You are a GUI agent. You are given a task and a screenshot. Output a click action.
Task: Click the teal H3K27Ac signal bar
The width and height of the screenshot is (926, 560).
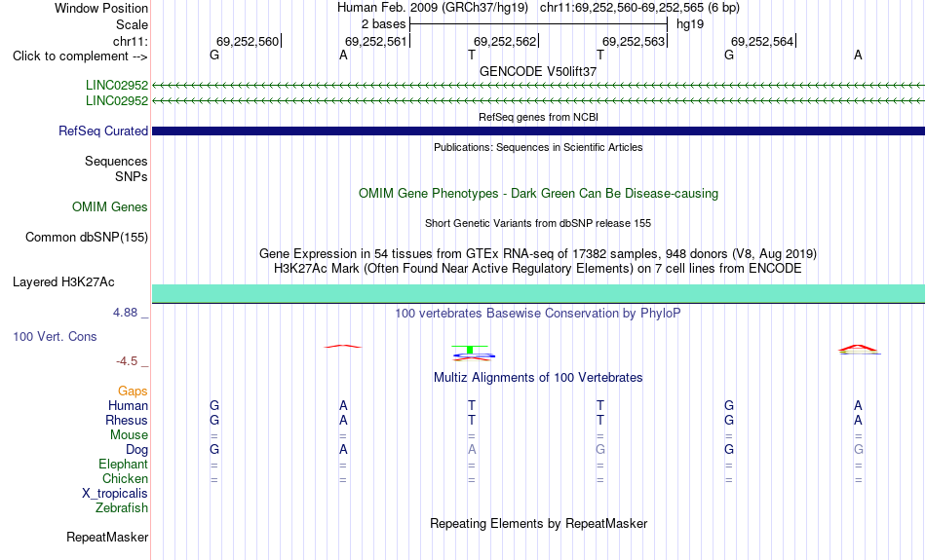pos(538,293)
